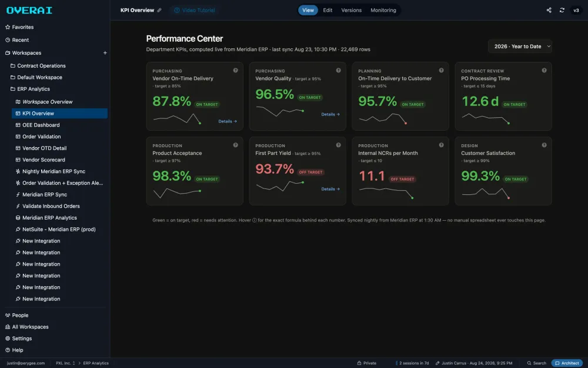Click the help icon on Customer Satisfaction card
588x368 pixels.
(x=544, y=145)
